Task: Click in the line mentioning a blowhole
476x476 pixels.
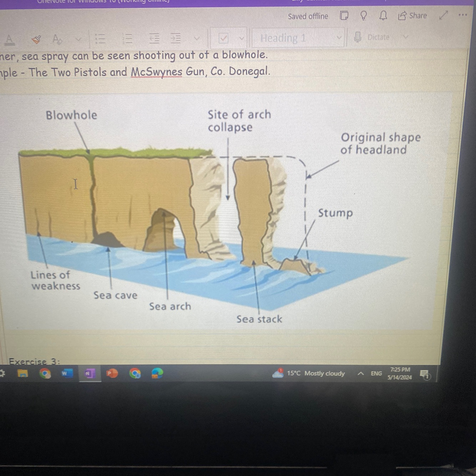Action: [134, 55]
